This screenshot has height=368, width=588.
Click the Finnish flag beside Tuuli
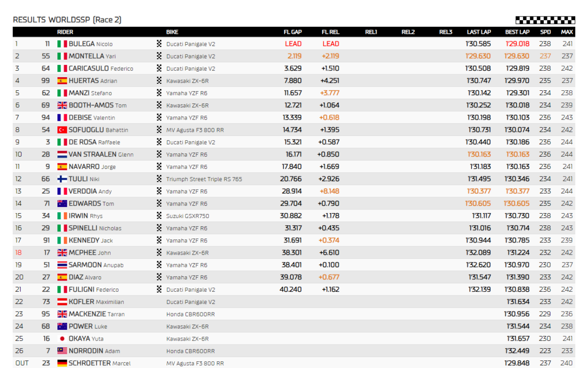[x=62, y=179]
